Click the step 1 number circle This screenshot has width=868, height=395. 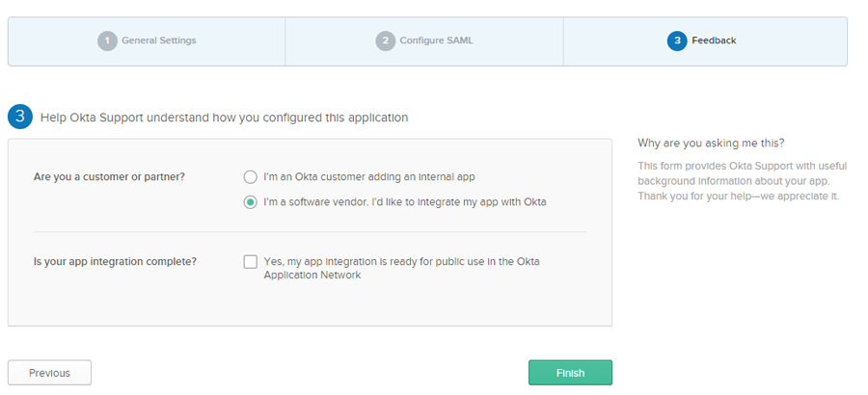(107, 40)
